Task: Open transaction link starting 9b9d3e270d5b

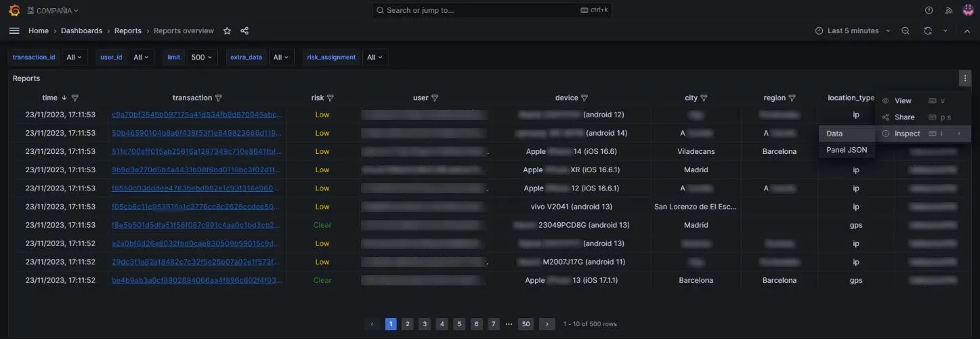Action: coord(196,169)
